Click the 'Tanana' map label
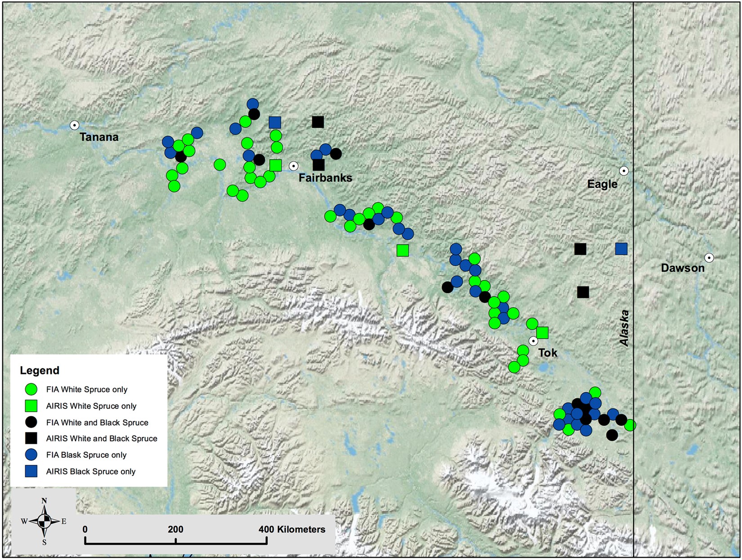Screen dimensions: 742x560 click(x=99, y=137)
